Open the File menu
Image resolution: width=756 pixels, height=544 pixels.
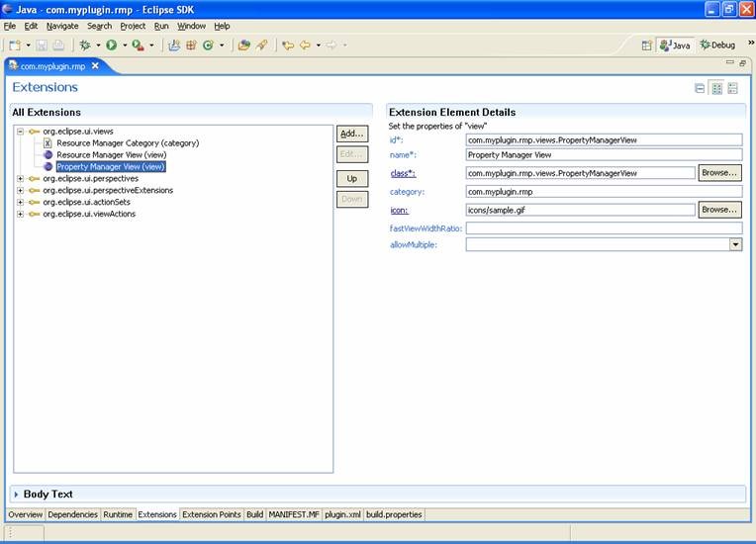tap(10, 26)
